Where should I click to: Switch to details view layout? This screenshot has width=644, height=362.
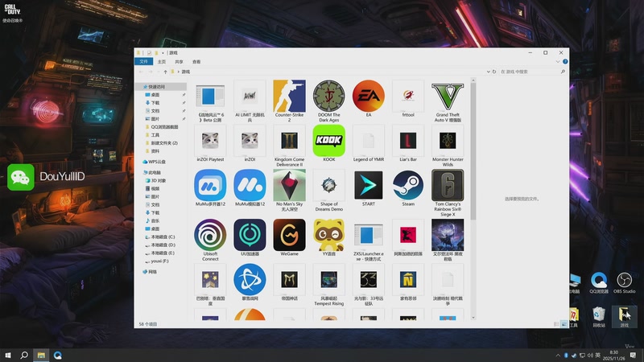point(556,324)
